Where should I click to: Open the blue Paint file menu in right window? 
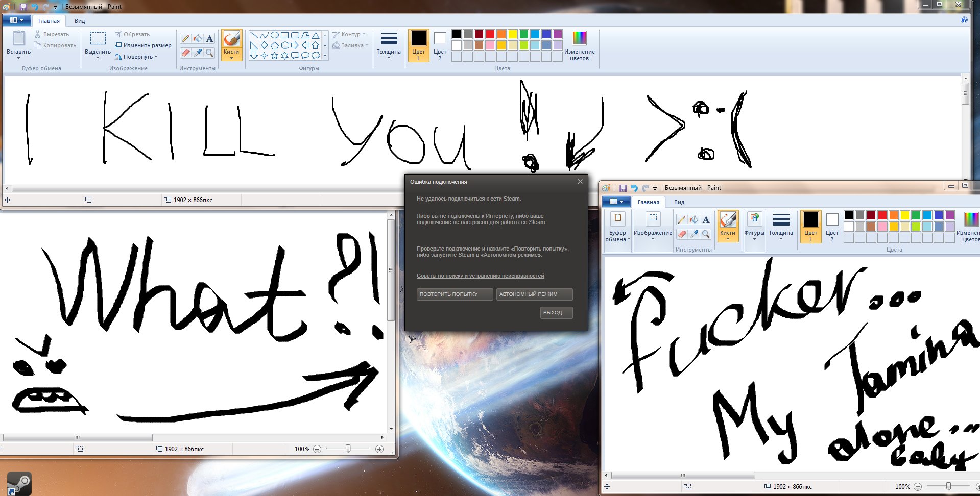(x=616, y=202)
